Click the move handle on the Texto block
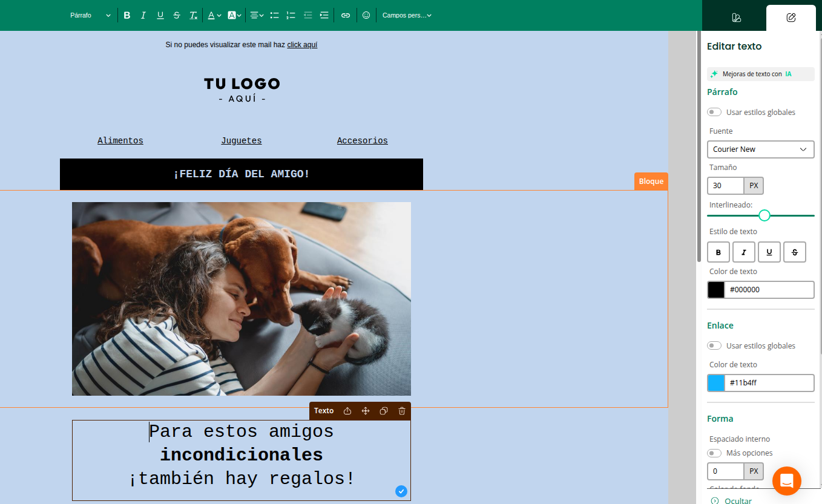This screenshot has height=504, width=822. coord(366,411)
